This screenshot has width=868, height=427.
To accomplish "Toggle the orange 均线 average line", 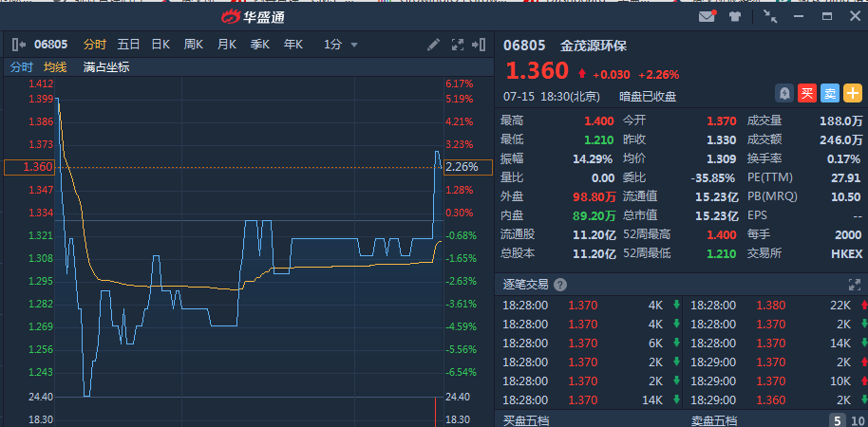I will point(55,67).
